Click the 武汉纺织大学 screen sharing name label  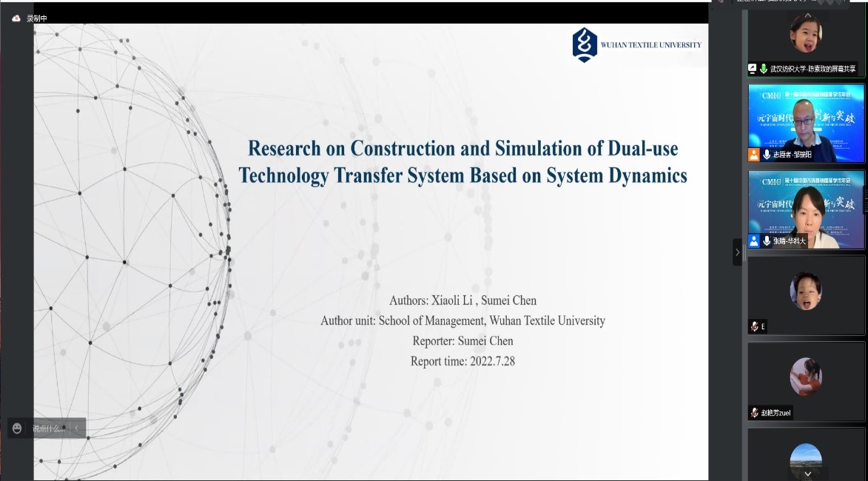[813, 69]
